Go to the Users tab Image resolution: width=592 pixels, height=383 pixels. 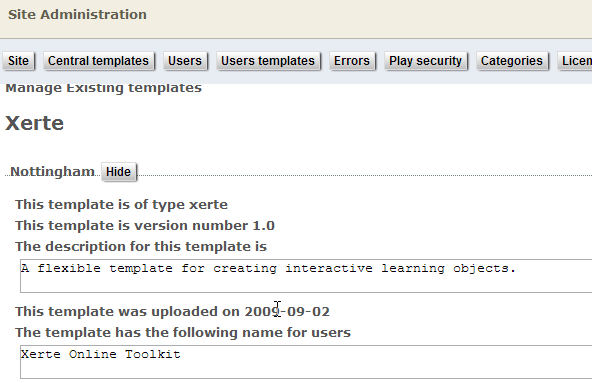pyautogui.click(x=185, y=61)
